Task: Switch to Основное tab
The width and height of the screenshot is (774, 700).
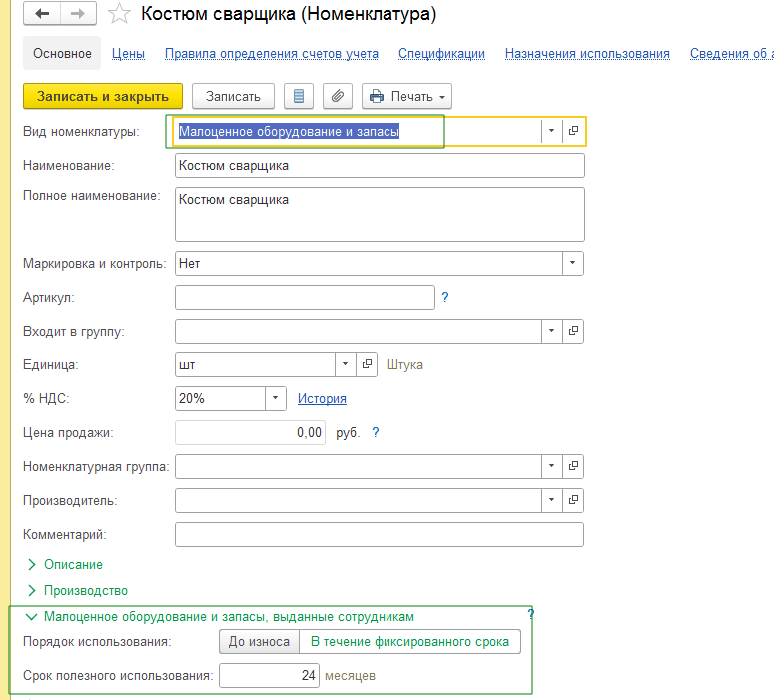Action: pyautogui.click(x=62, y=53)
